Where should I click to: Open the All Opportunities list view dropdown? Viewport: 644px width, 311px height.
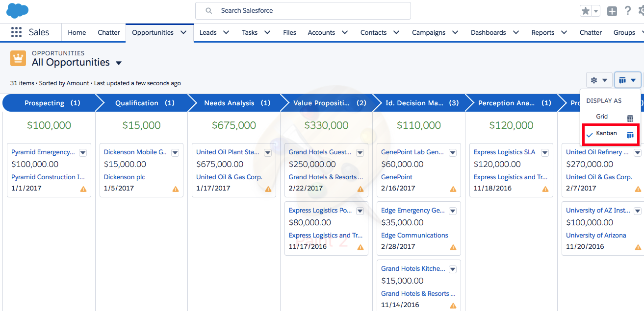pyautogui.click(x=118, y=63)
